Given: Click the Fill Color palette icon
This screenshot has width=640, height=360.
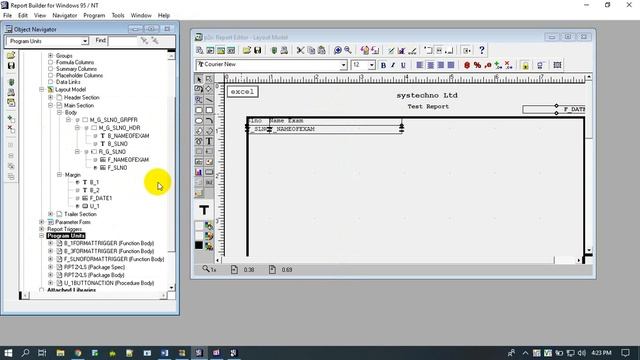Looking at the screenshot, I should coord(209,225).
